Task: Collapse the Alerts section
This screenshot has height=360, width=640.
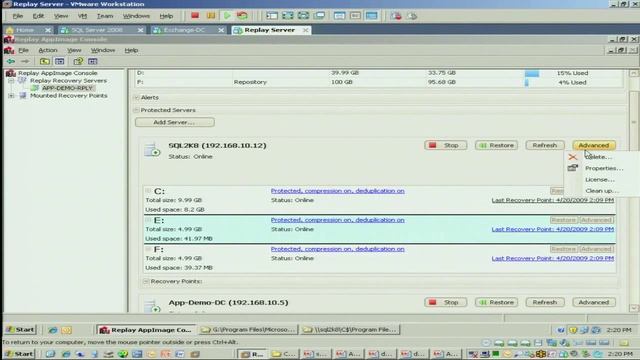Action: (x=136, y=98)
